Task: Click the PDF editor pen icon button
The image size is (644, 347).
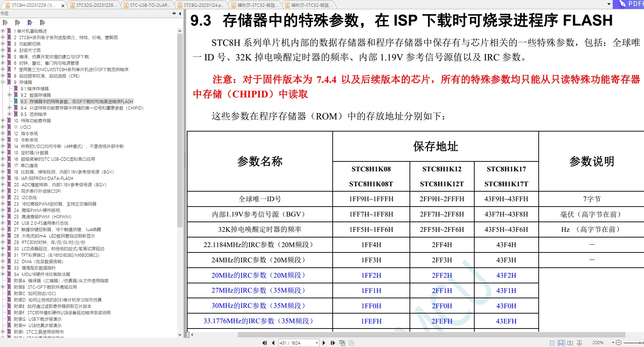Action: point(622,4)
